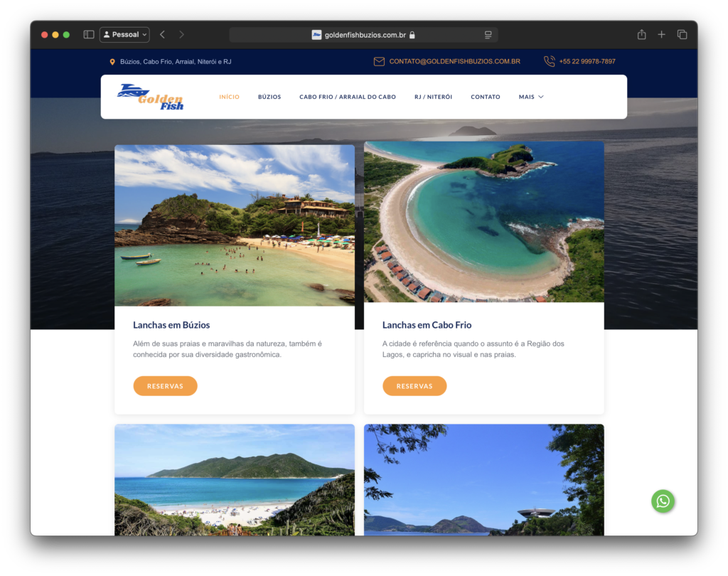The width and height of the screenshot is (728, 576).
Task: Toggle the Safari sidebar icon
Action: coord(89,34)
